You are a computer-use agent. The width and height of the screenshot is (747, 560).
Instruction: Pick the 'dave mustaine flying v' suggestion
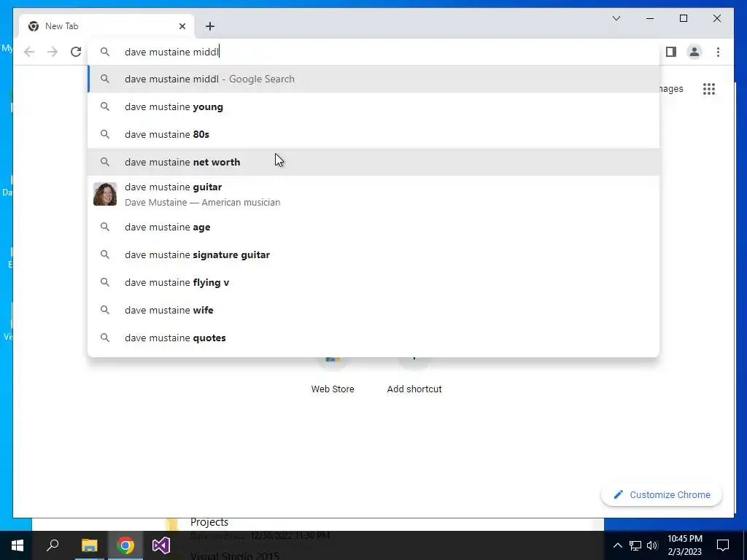(x=374, y=282)
